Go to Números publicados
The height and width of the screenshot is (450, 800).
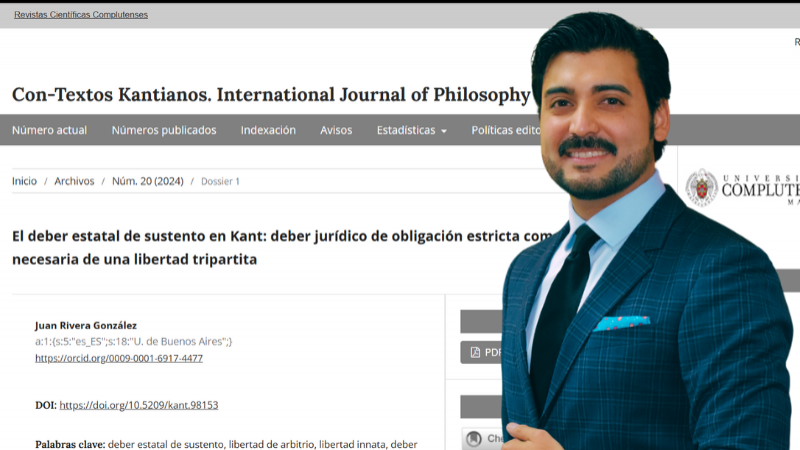click(x=164, y=130)
